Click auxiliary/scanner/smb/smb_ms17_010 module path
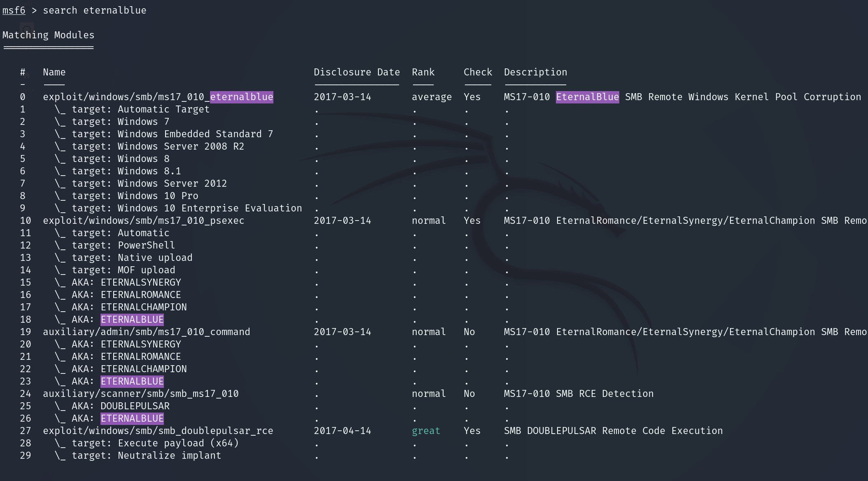 click(x=140, y=394)
